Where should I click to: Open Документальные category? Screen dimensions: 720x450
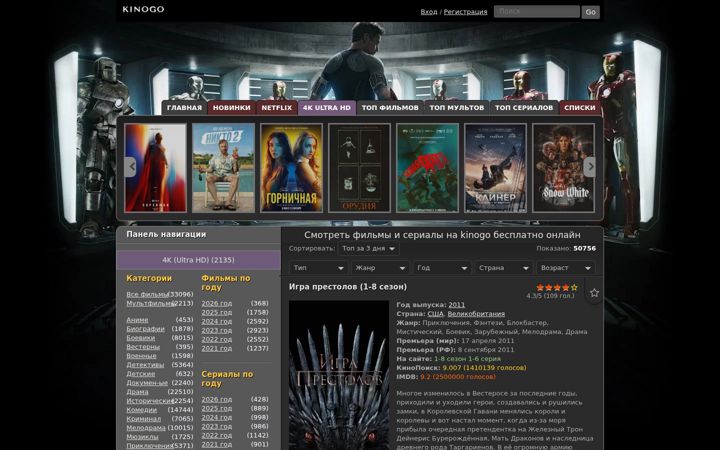pos(147,382)
